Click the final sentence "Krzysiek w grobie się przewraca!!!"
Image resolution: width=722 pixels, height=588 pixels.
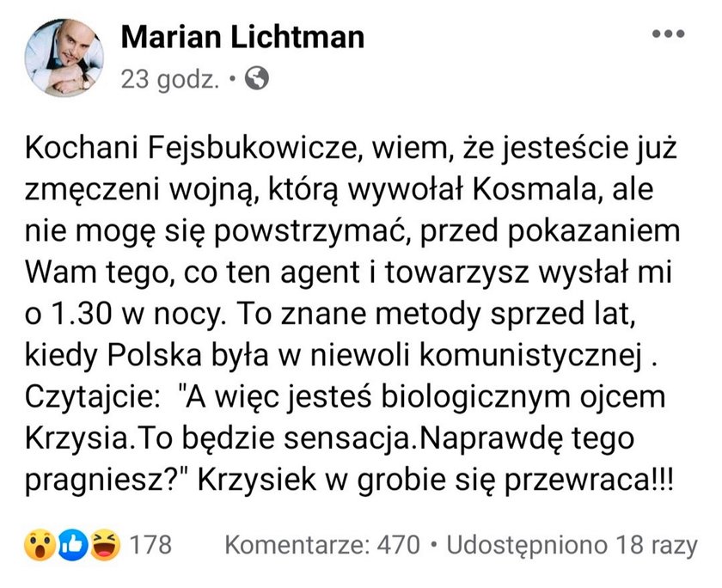pos(436,481)
